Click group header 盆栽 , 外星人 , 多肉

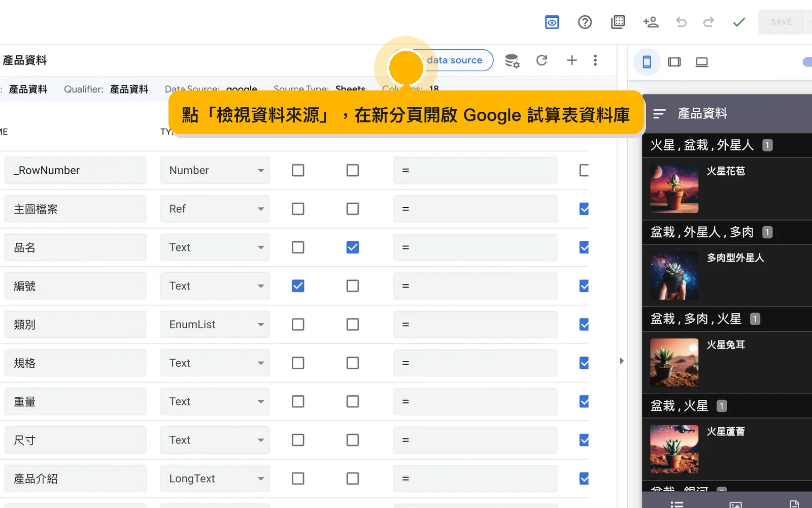(x=727, y=232)
